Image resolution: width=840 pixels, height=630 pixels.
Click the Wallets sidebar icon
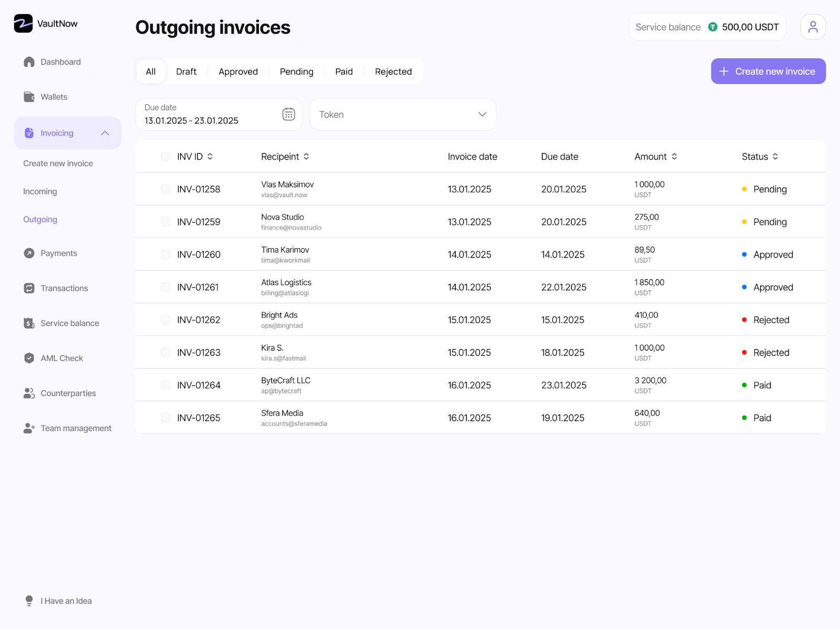(x=29, y=97)
